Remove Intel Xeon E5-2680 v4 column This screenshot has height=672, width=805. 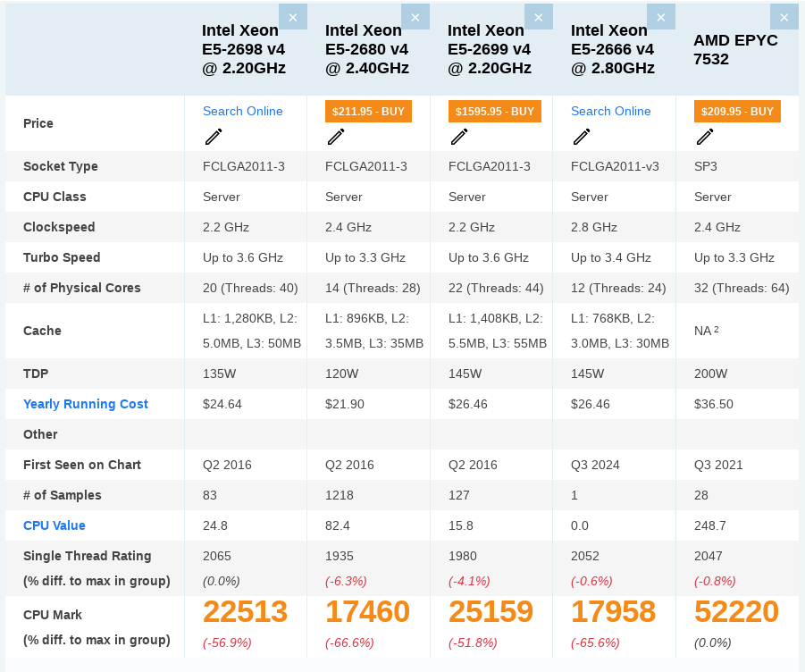click(x=415, y=17)
